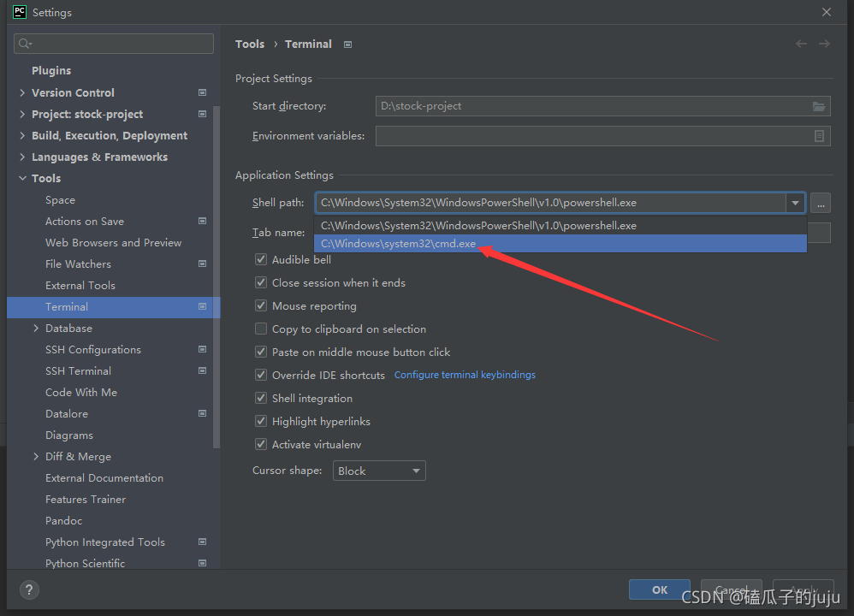Click the project icon on the Terminal row
Screen dimensions: 854x616
[203, 306]
